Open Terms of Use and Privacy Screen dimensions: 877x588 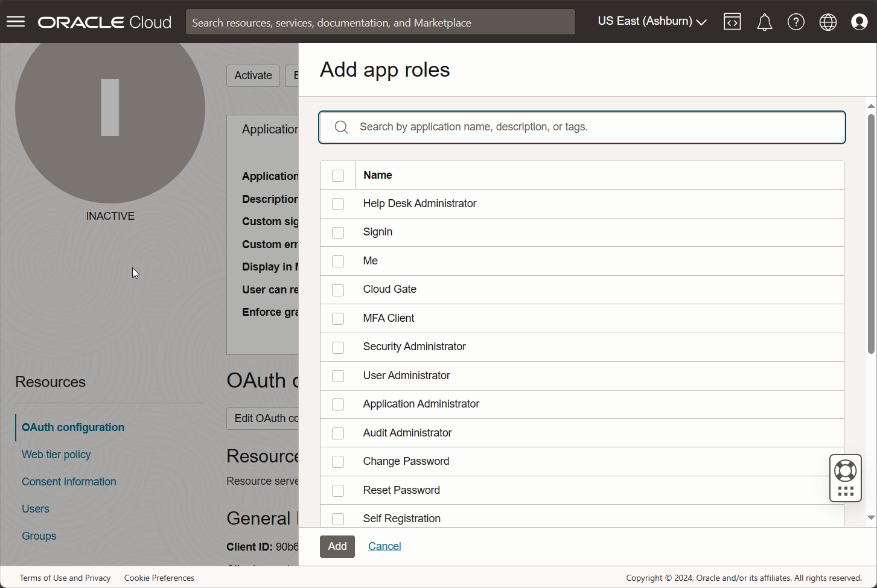click(x=65, y=578)
